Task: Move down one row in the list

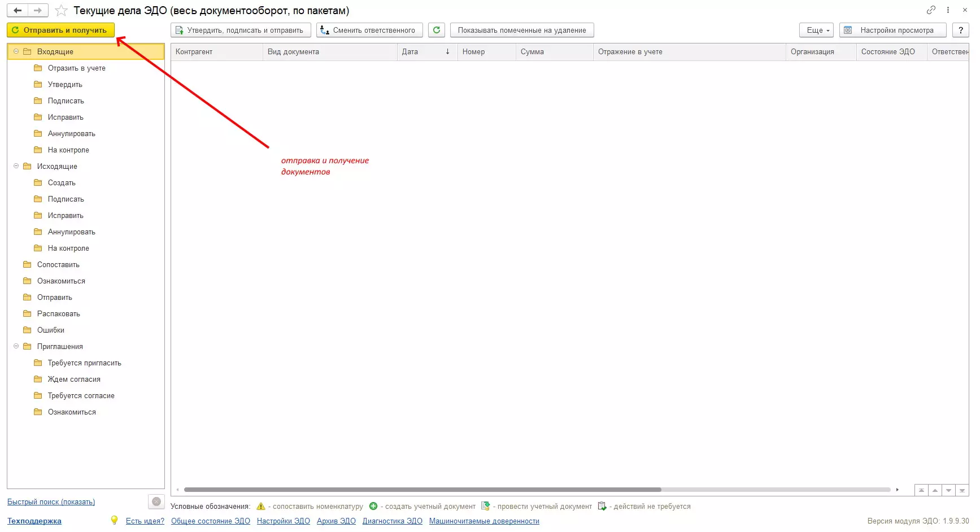Action: [948, 490]
